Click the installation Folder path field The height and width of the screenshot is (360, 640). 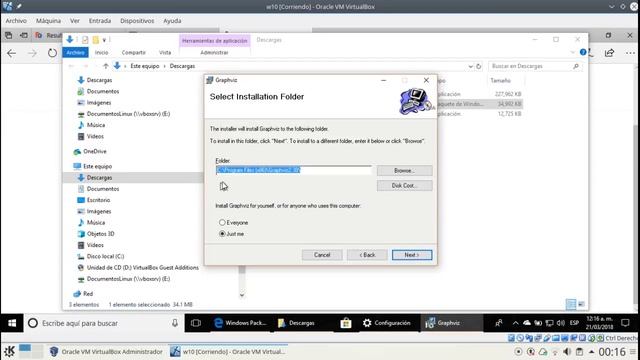click(x=293, y=170)
